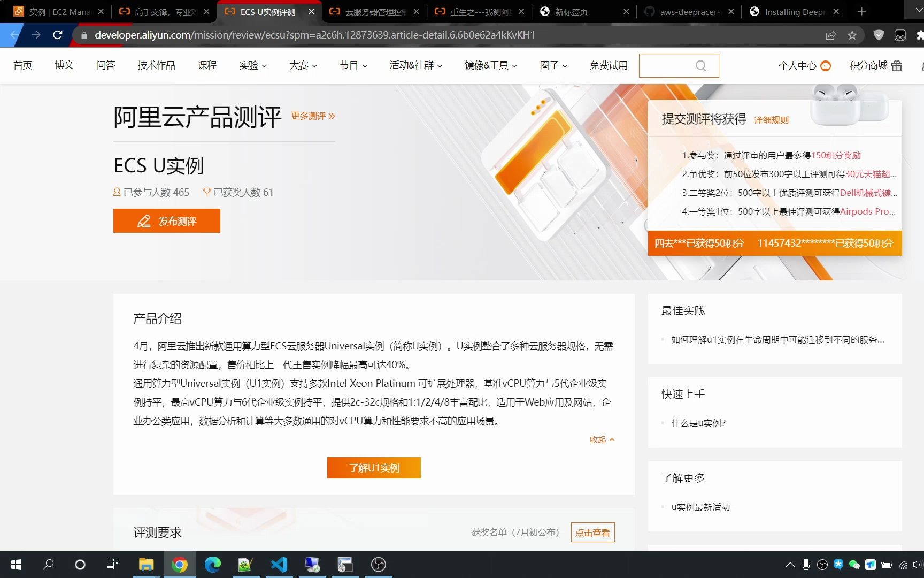The image size is (924, 578).
Task: Open the 博文 navigation item
Action: [x=64, y=65]
